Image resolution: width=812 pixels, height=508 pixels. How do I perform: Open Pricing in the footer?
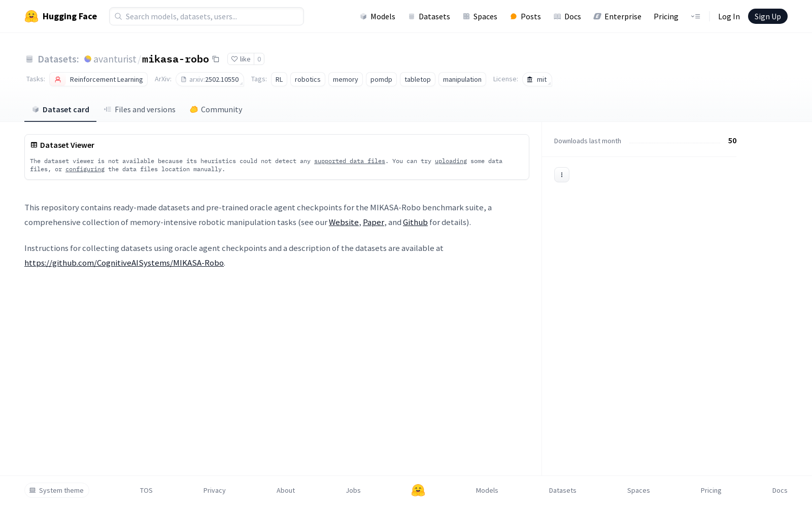tap(711, 490)
